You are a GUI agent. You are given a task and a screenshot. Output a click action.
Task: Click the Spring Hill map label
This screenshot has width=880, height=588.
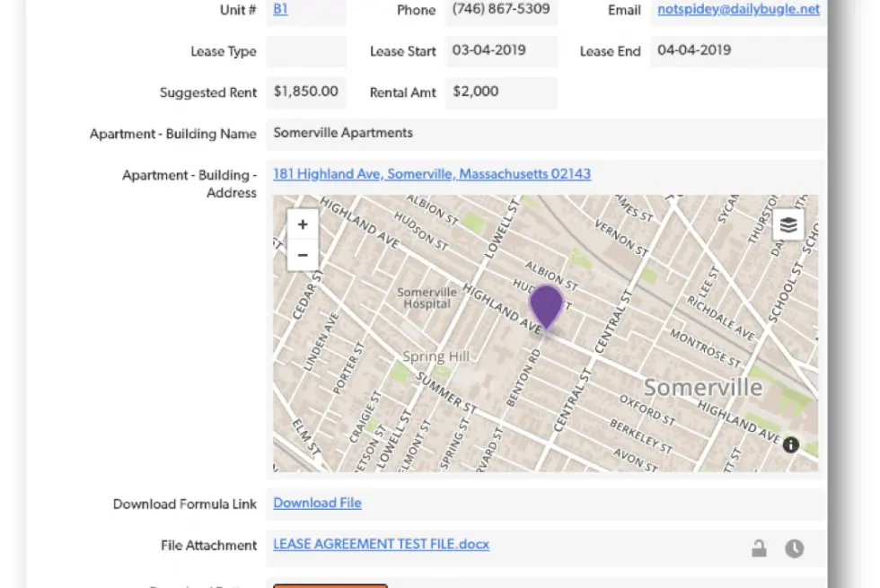(436, 356)
